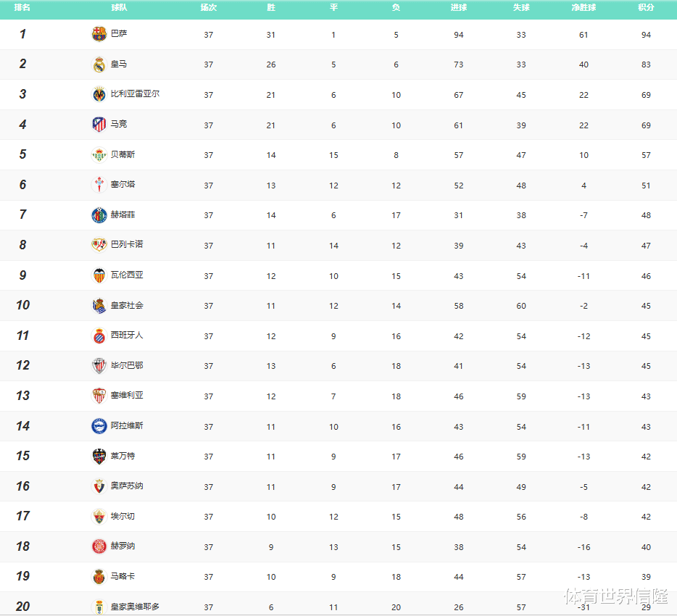
Task: Click the 皇家奥维耶多 team name
Action: point(135,607)
